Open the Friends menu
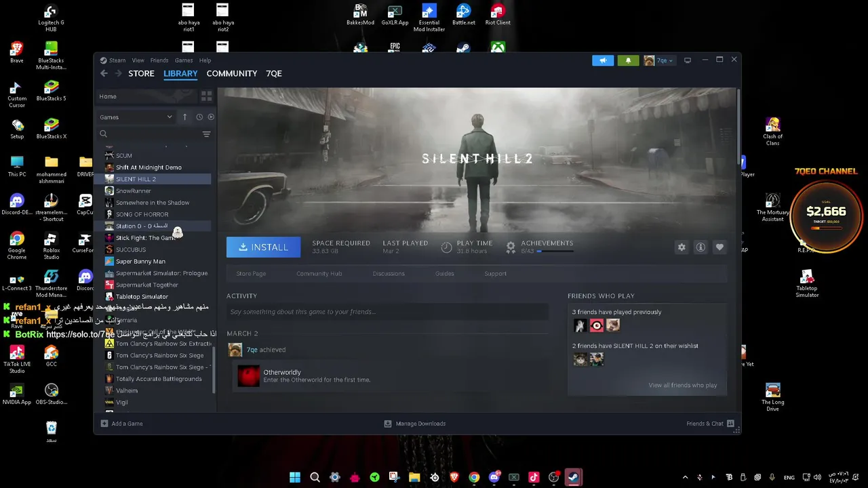868x488 pixels. pos(159,60)
